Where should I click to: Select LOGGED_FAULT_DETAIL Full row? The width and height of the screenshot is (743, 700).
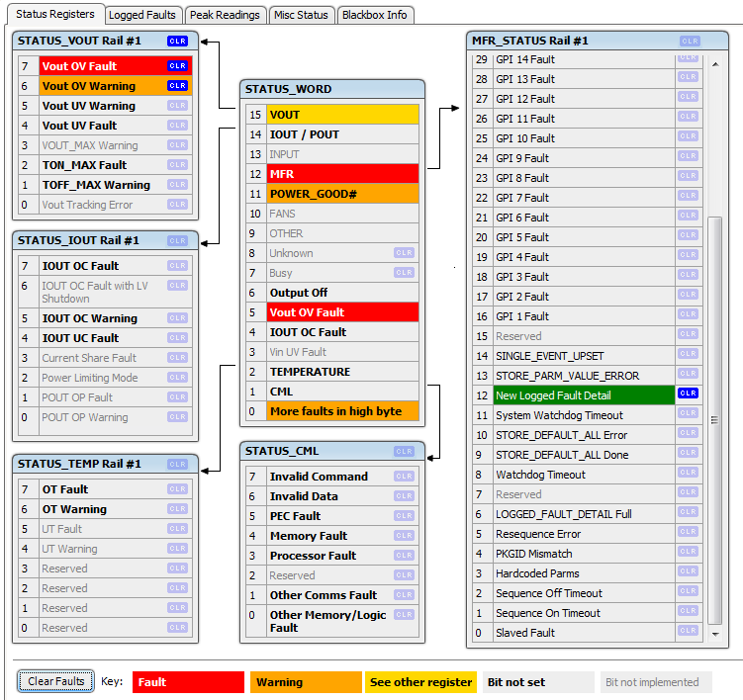pos(588,514)
